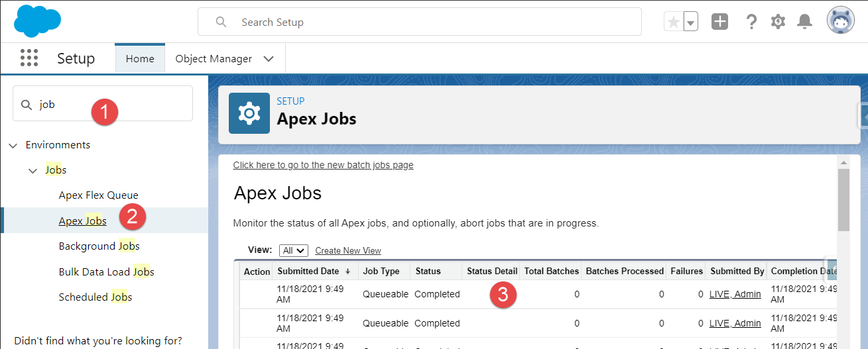The height and width of the screenshot is (349, 868).
Task: Click the Salesforce cloud logo
Action: tap(37, 21)
